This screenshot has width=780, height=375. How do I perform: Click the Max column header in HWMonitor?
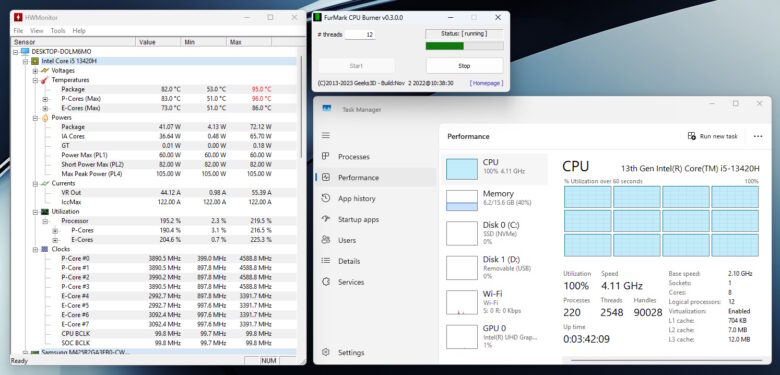249,42
